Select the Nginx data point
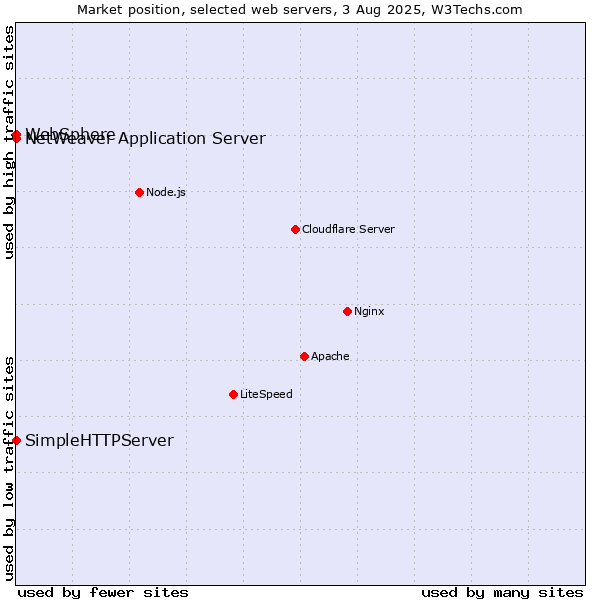This screenshot has width=600, height=600. [x=347, y=311]
